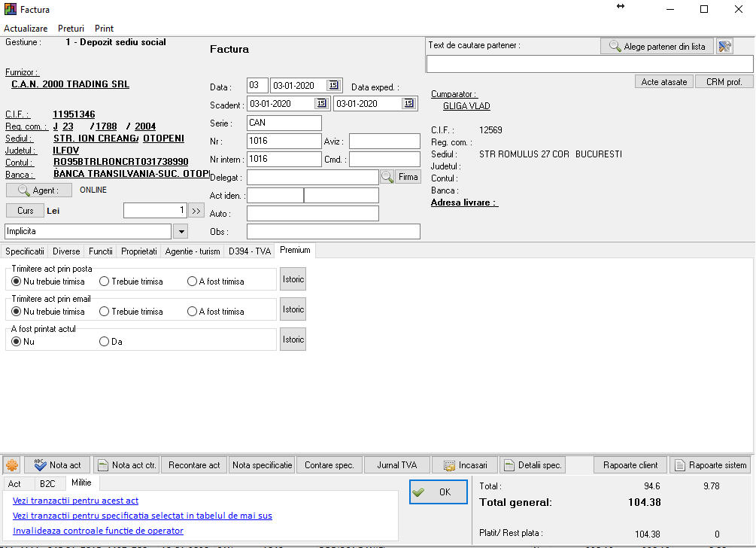The height and width of the screenshot is (548, 756).
Task: Open Detalii spec. document button
Action: tap(532, 465)
